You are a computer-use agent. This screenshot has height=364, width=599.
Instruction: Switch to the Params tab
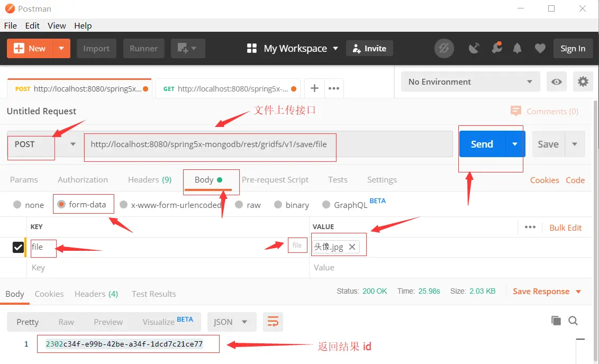pos(24,179)
